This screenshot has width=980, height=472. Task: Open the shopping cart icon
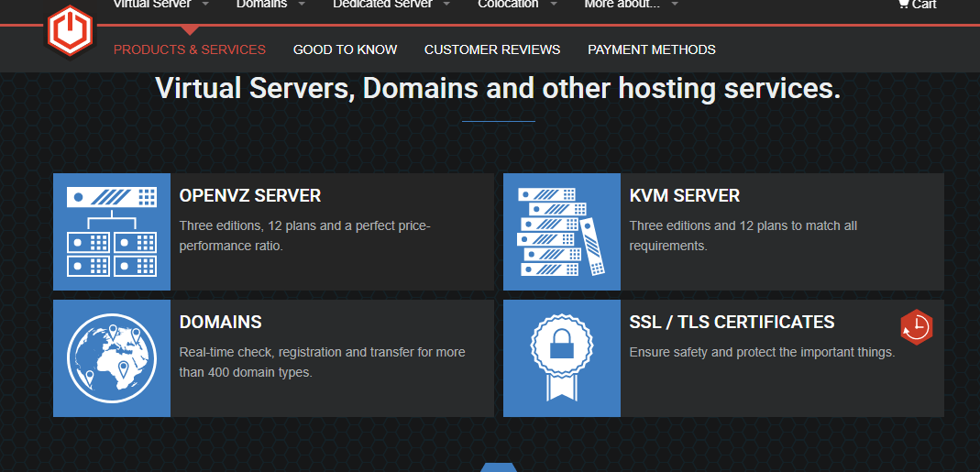[903, 3]
